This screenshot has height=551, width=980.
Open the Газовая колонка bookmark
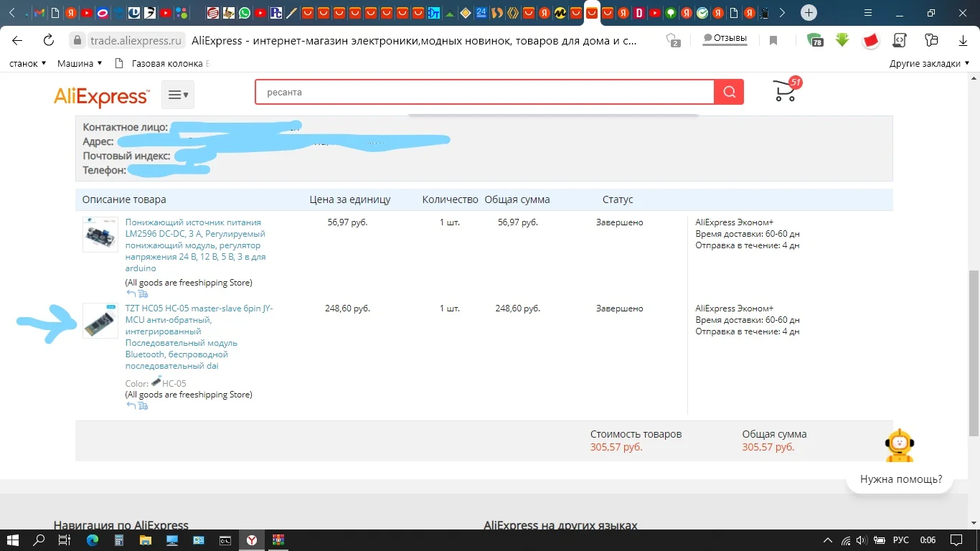[x=164, y=63]
